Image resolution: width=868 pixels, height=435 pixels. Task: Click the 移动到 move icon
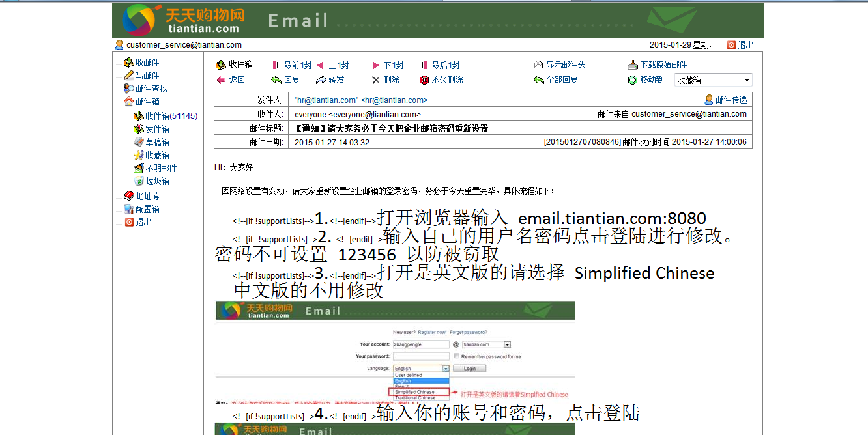632,79
